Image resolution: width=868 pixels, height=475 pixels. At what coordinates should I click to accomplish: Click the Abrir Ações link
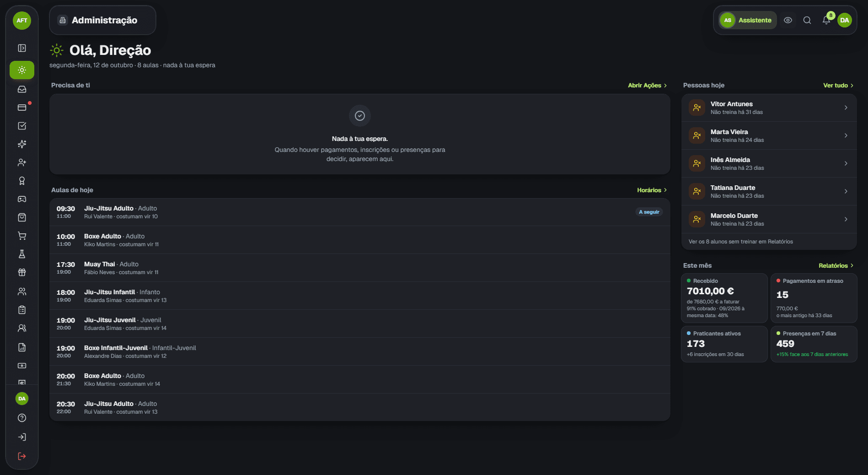[x=647, y=85]
